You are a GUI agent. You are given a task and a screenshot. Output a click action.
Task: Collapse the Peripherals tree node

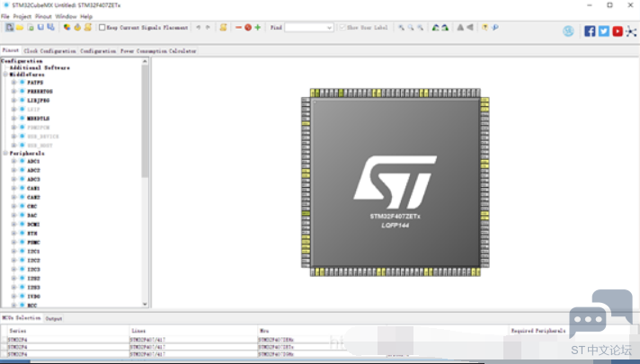(x=5, y=154)
